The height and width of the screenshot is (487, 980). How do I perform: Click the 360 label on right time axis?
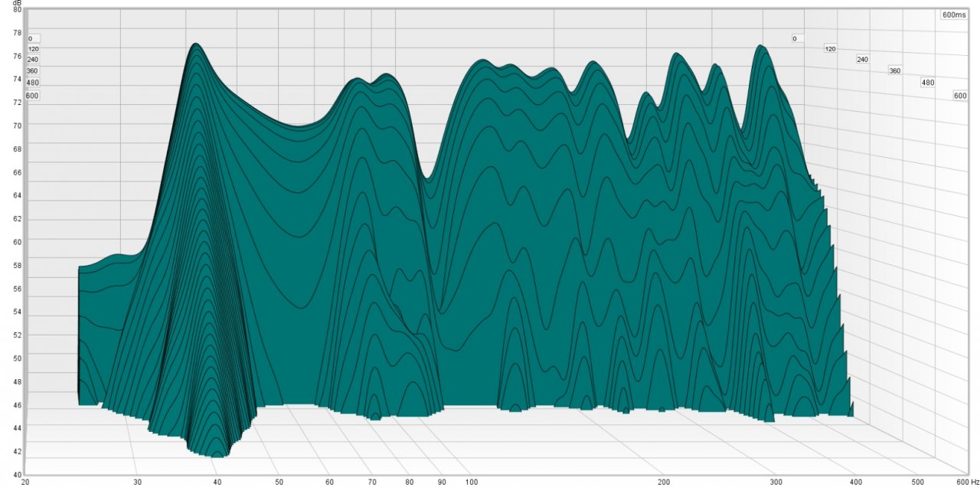pos(894,70)
